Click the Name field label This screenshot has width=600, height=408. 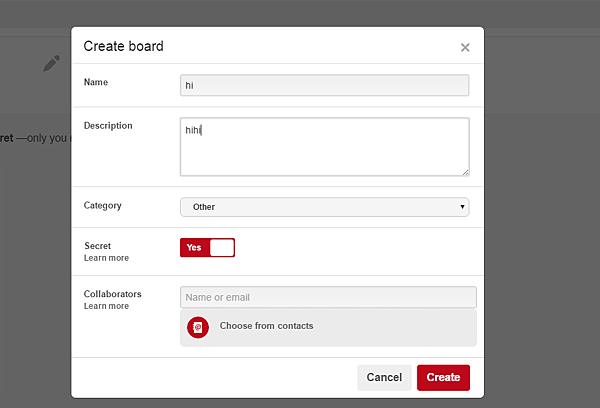coord(96,82)
